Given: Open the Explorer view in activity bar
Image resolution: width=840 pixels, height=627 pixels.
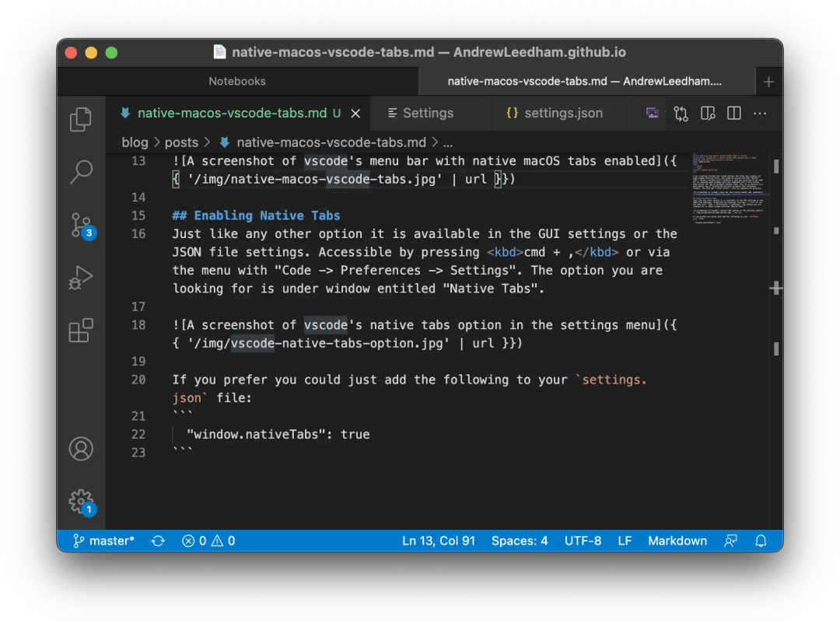Looking at the screenshot, I should pos(81,119).
